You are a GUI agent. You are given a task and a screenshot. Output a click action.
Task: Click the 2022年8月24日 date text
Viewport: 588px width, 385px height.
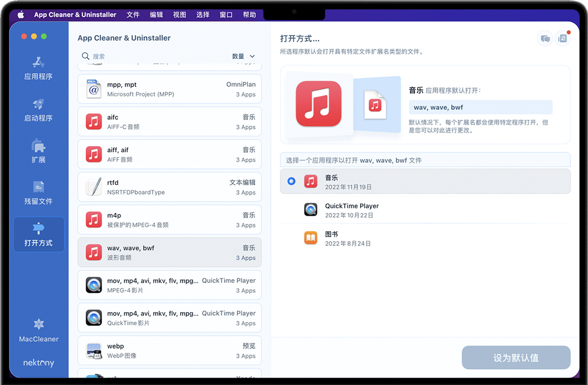pyautogui.click(x=347, y=243)
